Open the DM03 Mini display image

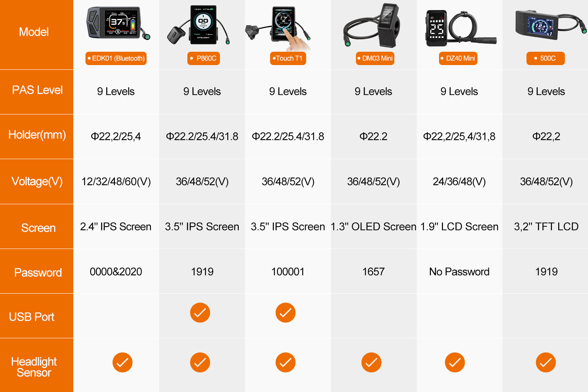tap(371, 25)
